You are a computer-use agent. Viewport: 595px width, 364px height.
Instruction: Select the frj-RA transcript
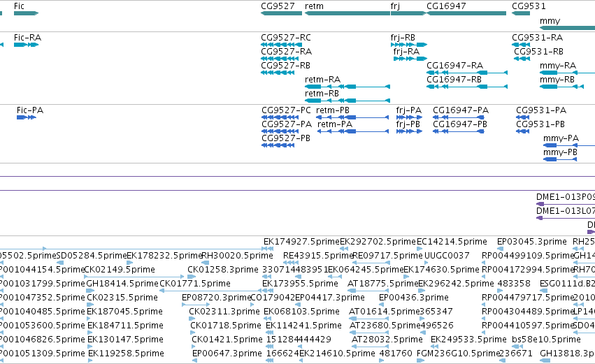pos(410,59)
